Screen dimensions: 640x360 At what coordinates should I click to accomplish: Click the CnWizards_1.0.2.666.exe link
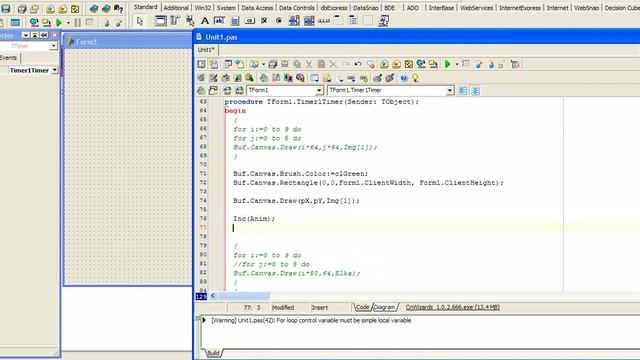[x=453, y=307]
